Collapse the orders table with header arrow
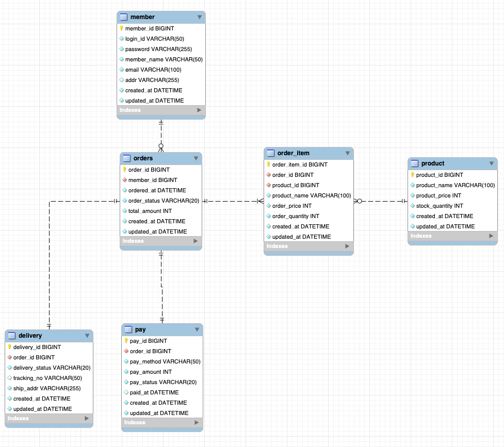Screen dimensions: 504x447 (196, 159)
